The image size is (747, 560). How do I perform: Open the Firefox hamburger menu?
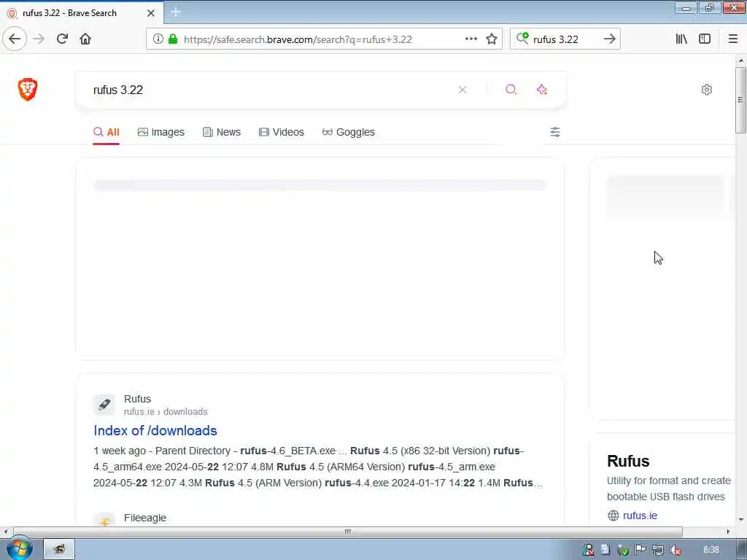(x=733, y=39)
